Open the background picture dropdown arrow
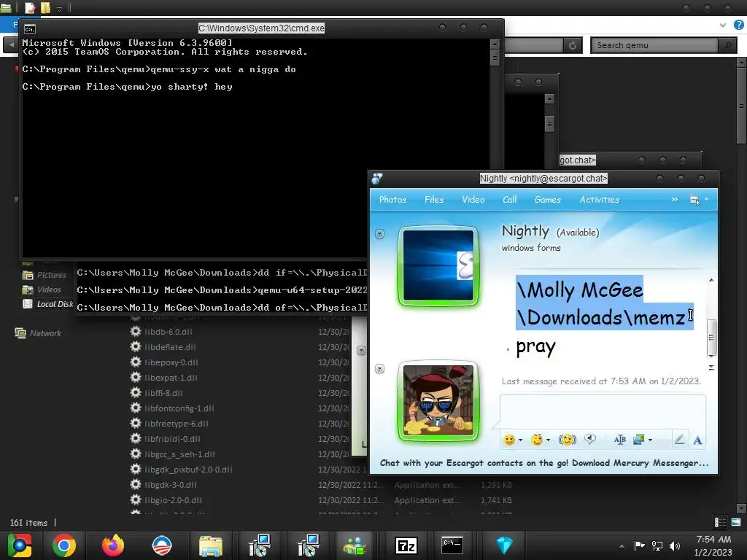 coord(650,440)
